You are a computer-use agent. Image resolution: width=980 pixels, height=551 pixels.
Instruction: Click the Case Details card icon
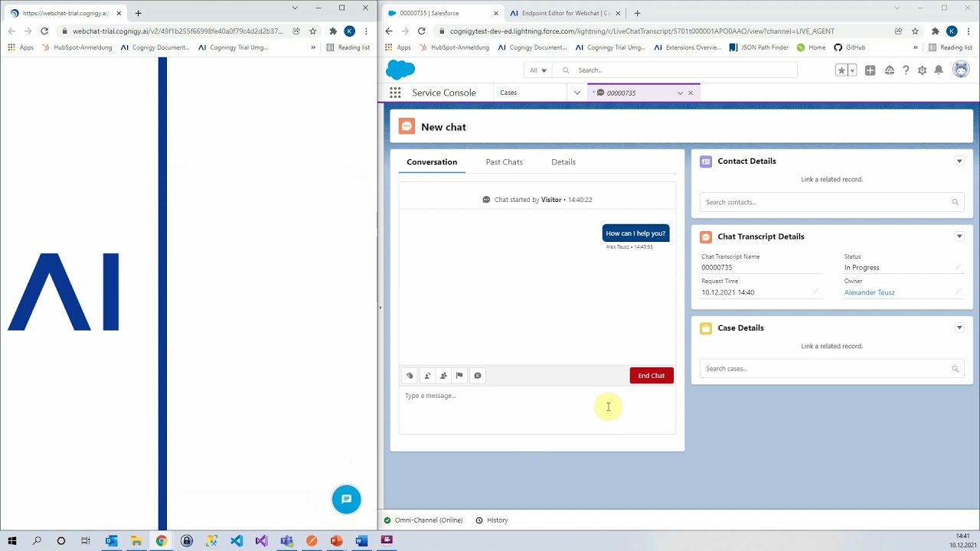pos(706,328)
